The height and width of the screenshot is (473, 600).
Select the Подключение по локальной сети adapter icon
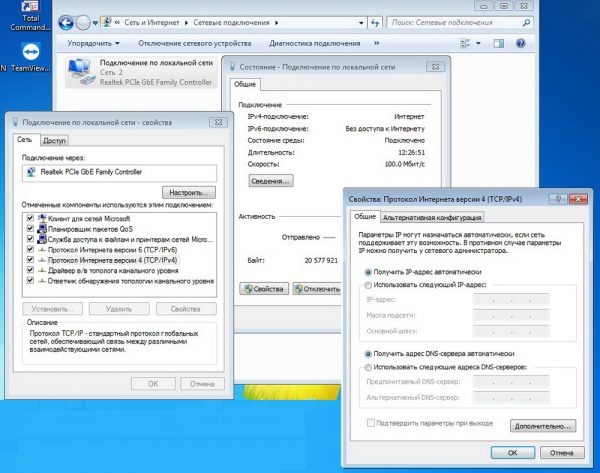pos(81,72)
